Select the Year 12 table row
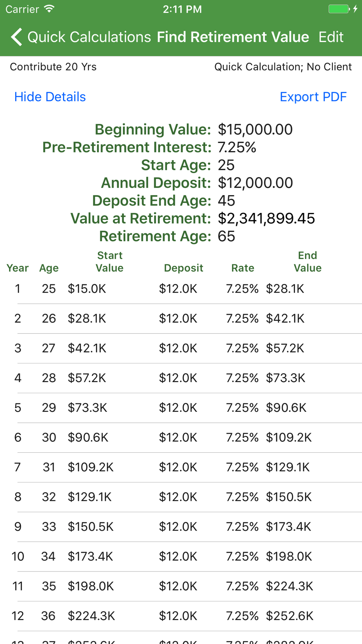362x644 pixels. [x=181, y=615]
